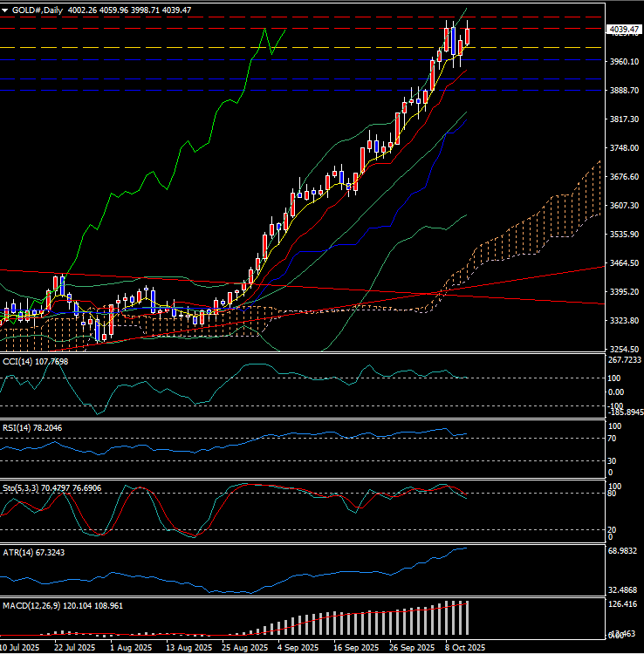The width and height of the screenshot is (644, 654).
Task: Click the 4039.47 current price tag
Action: [x=621, y=30]
